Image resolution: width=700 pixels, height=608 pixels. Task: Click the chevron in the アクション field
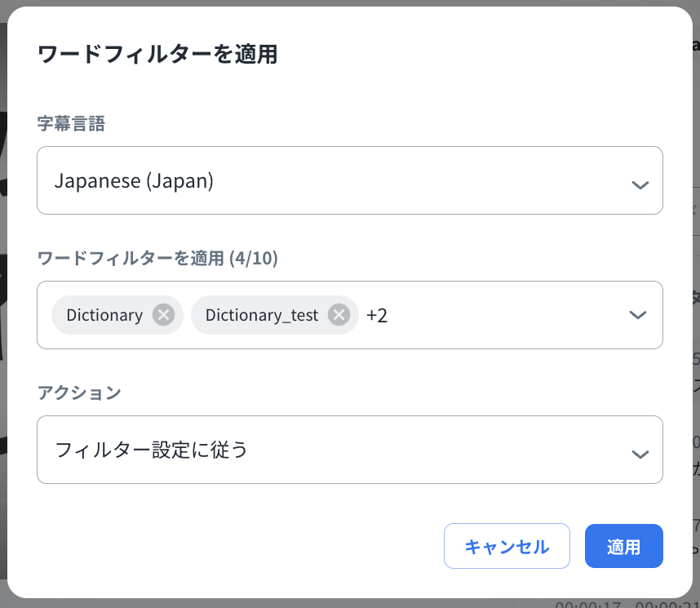click(x=640, y=454)
